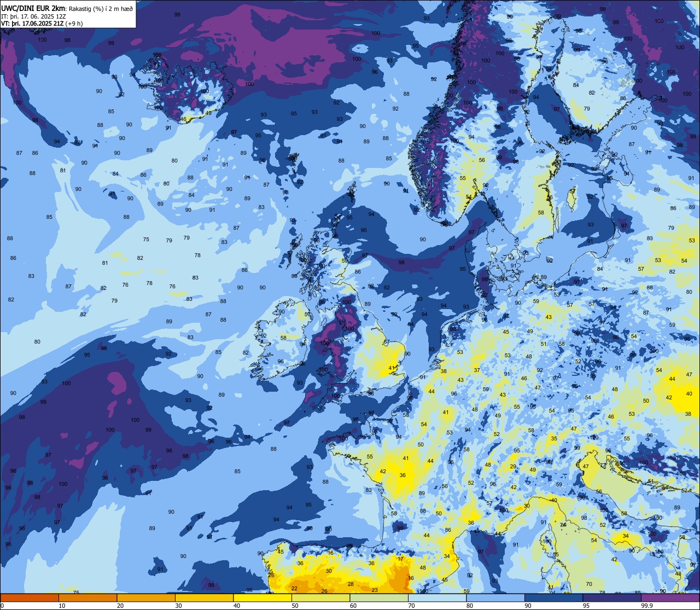Select the 0–10 legend color segment
Image resolution: width=700 pixels, height=610 pixels.
click(x=30, y=597)
